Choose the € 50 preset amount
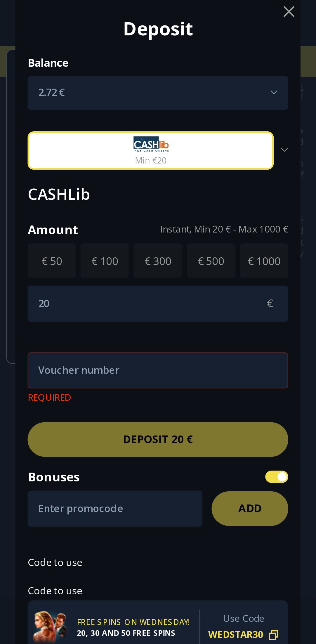The image size is (316, 644). (x=52, y=261)
